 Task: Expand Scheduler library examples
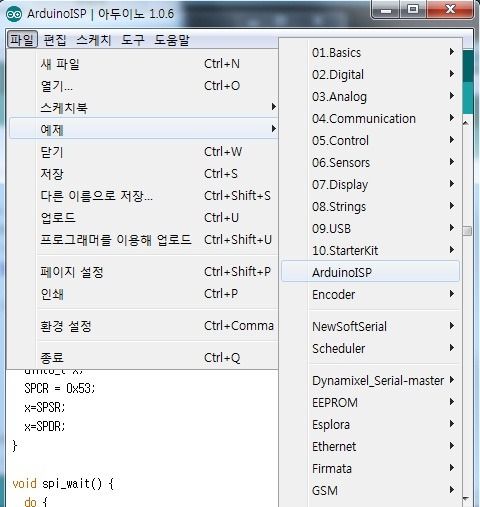[x=370, y=348]
